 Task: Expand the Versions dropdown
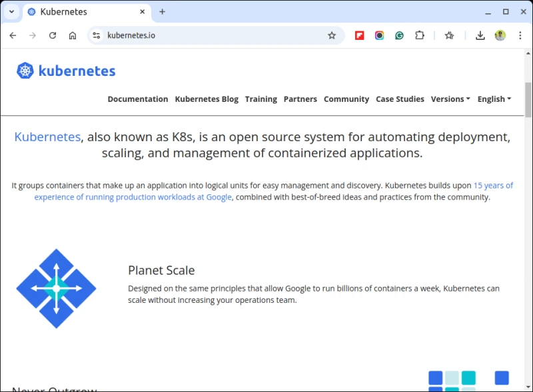click(x=450, y=99)
